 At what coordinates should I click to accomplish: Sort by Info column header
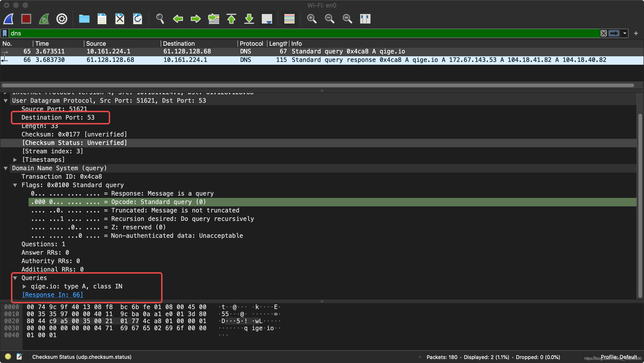tap(466, 44)
